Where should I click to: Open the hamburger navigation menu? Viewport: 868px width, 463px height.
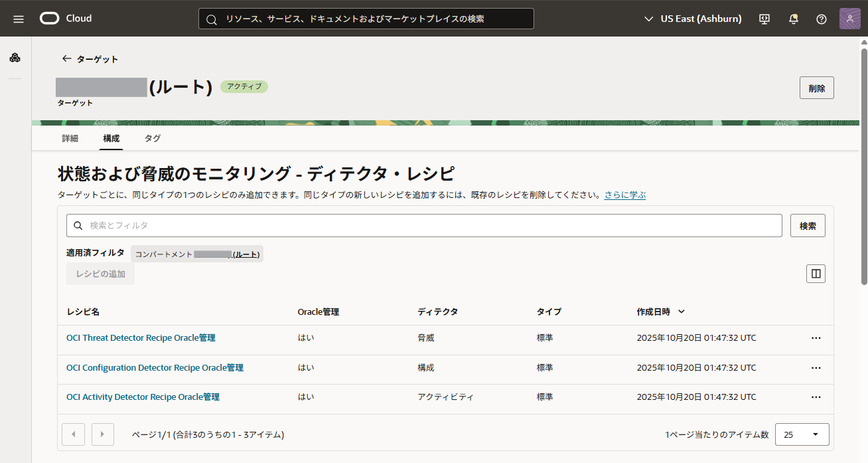tap(19, 19)
